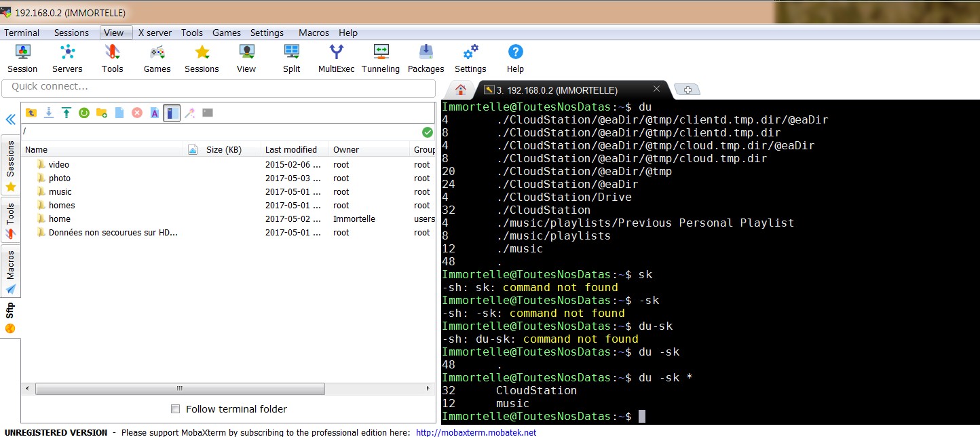Go to parent directory in SFTP browser

[x=31, y=113]
